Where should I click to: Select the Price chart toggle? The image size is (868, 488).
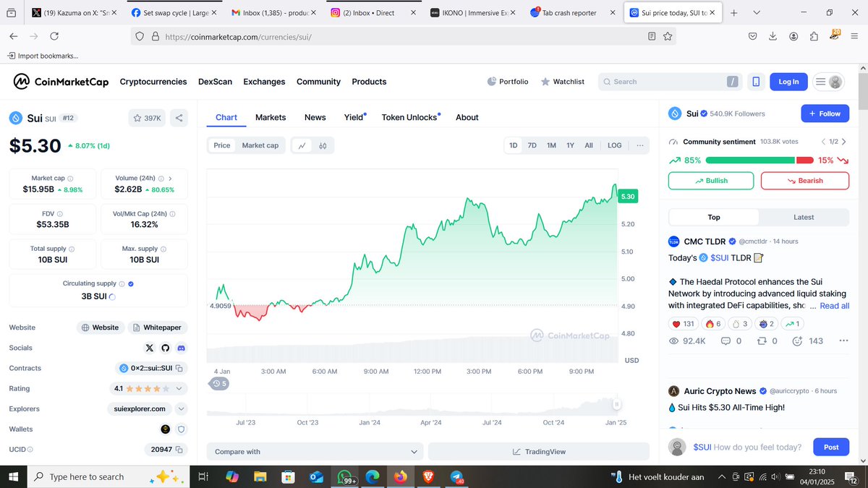point(222,145)
